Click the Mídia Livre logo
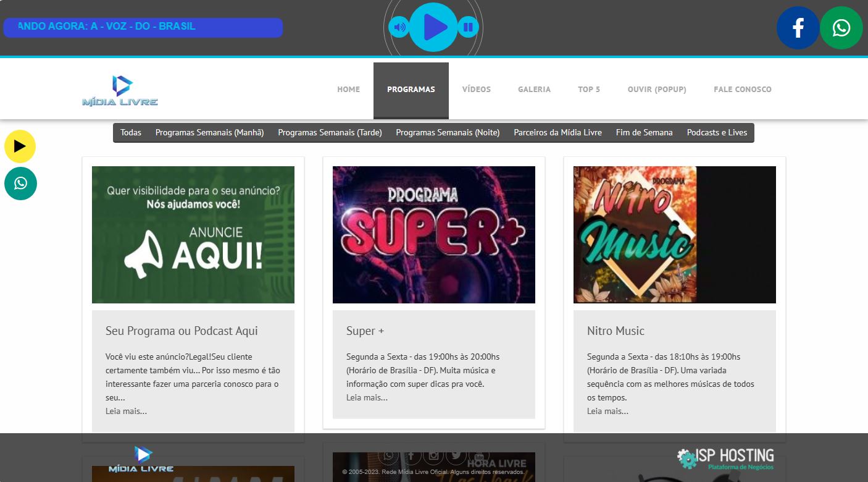The width and height of the screenshot is (868, 482). coord(119,89)
